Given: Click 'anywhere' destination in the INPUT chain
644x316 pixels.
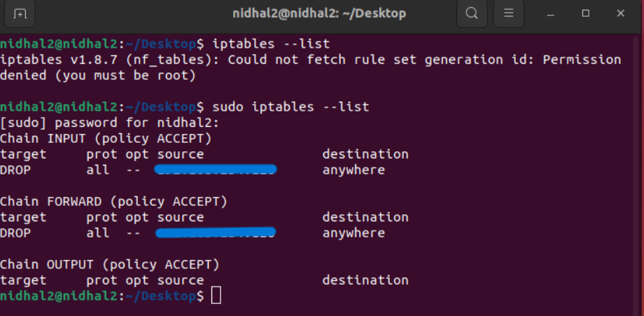Looking at the screenshot, I should coord(353,170).
